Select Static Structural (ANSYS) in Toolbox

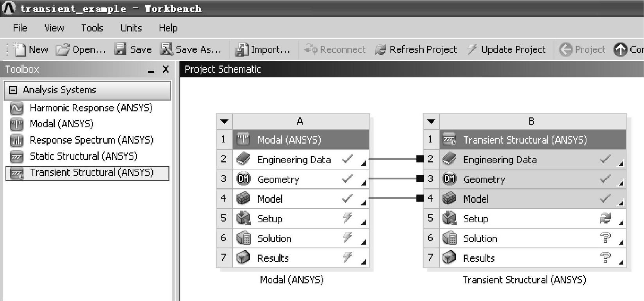tap(84, 156)
